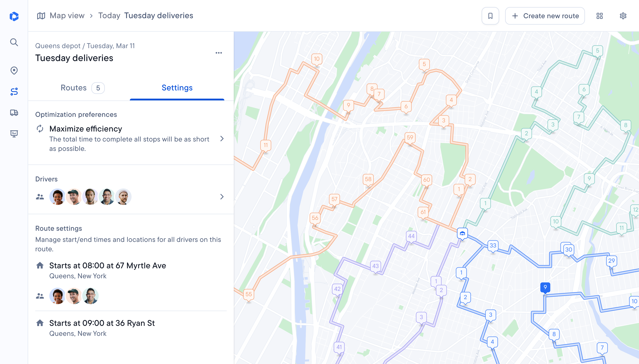Screen dimensions: 639x364
Task: Open the search icon in sidebar
Action: (14, 42)
